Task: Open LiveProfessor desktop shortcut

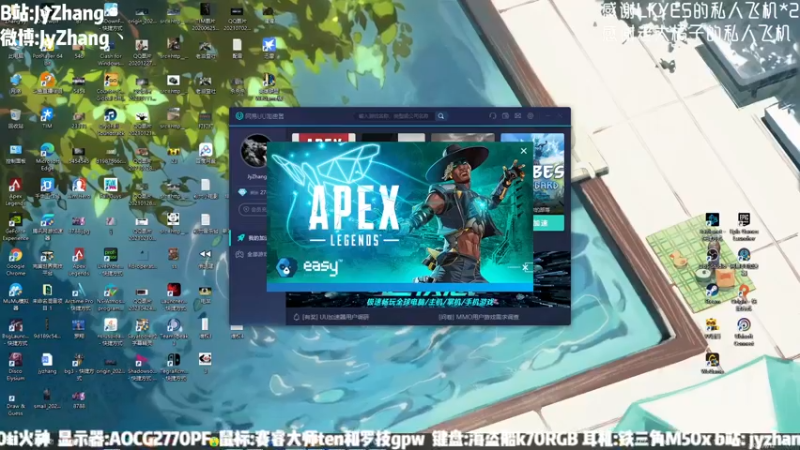Action: (x=110, y=262)
